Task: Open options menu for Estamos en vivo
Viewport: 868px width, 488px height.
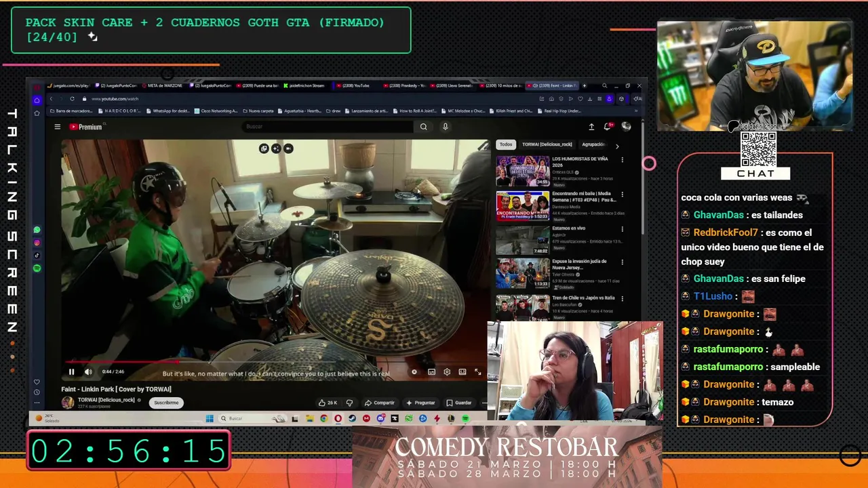Action: point(622,229)
